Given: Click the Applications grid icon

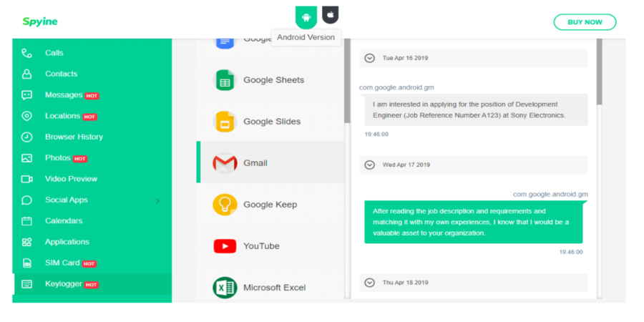Looking at the screenshot, I should pos(26,242).
